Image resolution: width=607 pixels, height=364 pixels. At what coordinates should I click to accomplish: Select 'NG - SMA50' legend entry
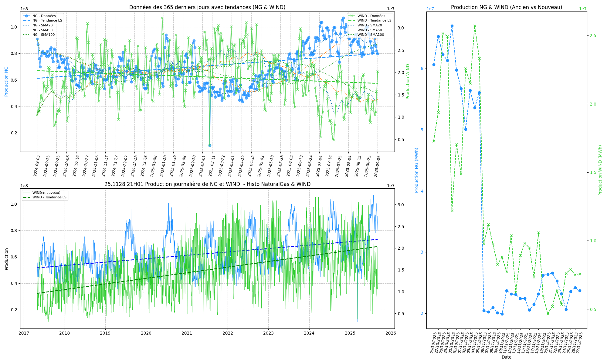point(42,30)
